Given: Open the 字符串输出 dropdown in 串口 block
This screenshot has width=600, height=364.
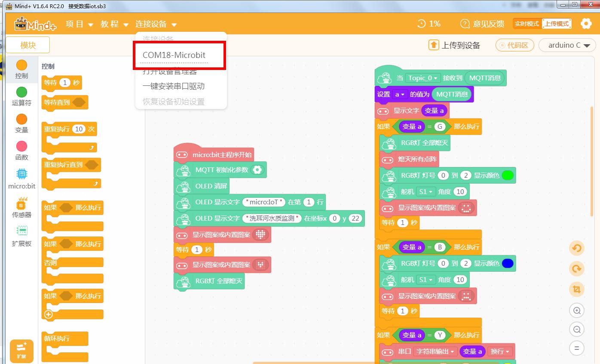Looking at the screenshot, I should 435,352.
